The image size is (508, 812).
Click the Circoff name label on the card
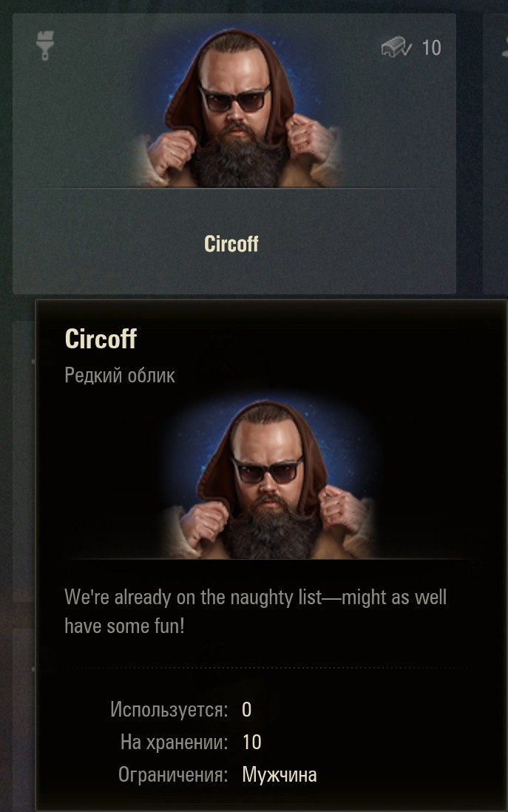(x=231, y=244)
